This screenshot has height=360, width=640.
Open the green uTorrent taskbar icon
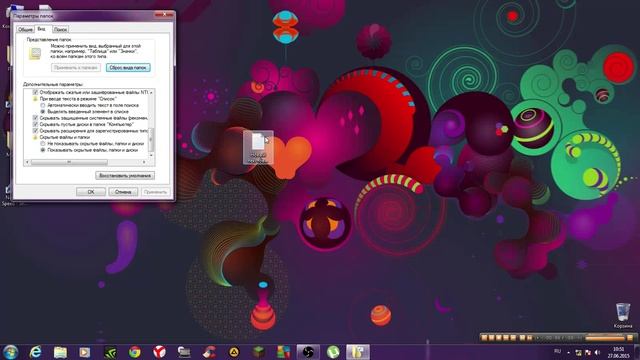click(x=333, y=352)
